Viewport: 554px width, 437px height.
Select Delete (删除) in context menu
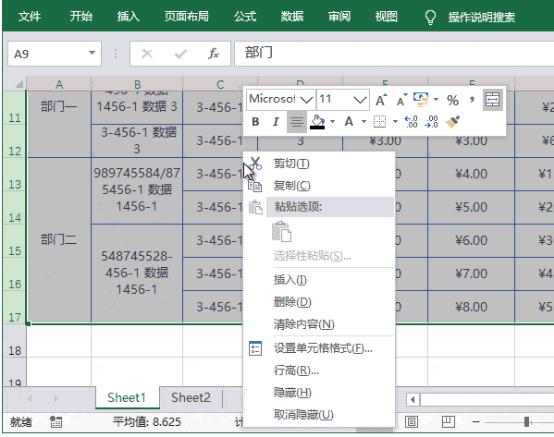click(x=319, y=302)
